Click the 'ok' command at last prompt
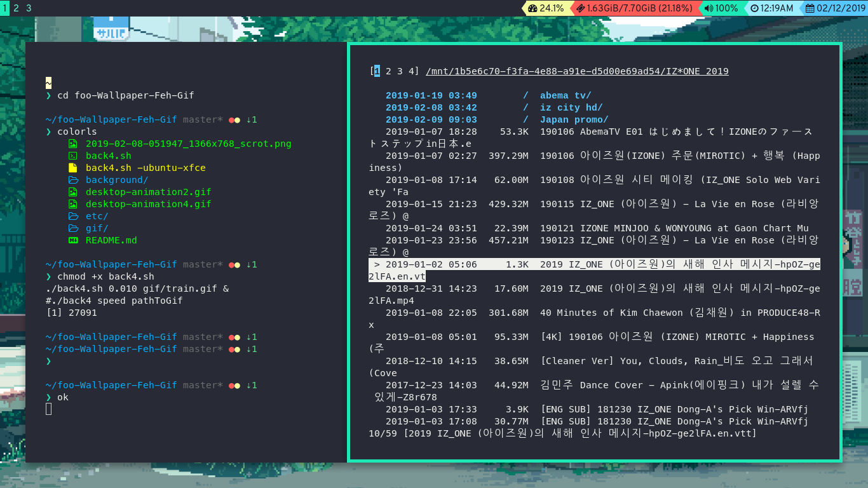This screenshot has width=868, height=488. (63, 397)
